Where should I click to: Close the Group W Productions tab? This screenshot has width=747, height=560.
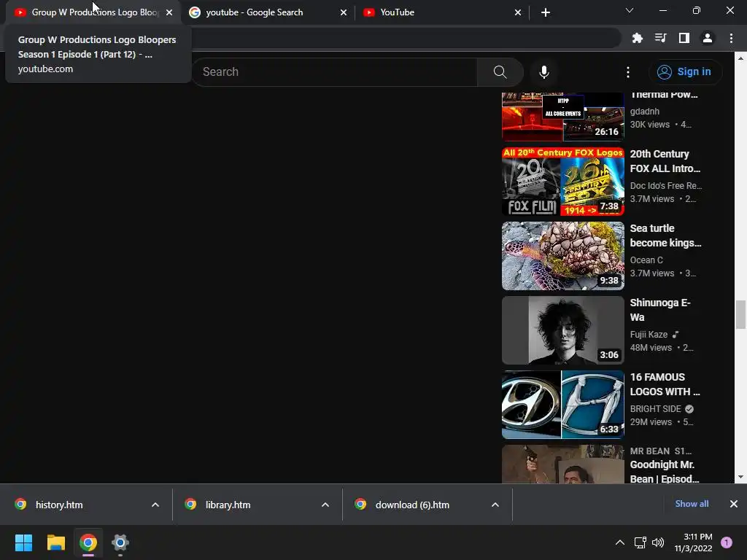pyautogui.click(x=169, y=12)
